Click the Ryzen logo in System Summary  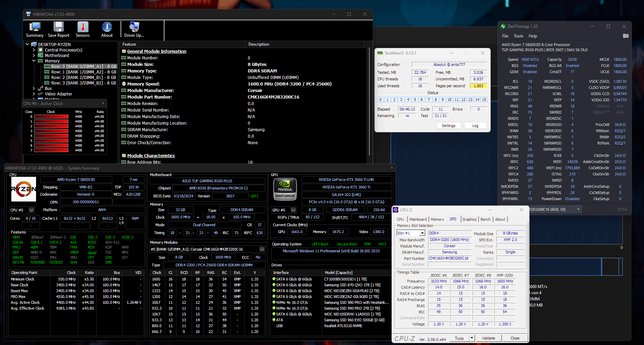tap(24, 189)
